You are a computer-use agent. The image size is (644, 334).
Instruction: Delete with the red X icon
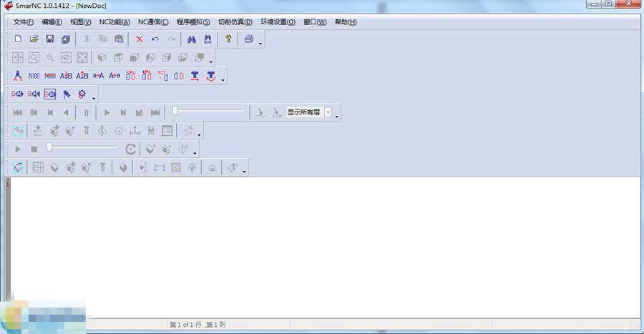pos(140,39)
